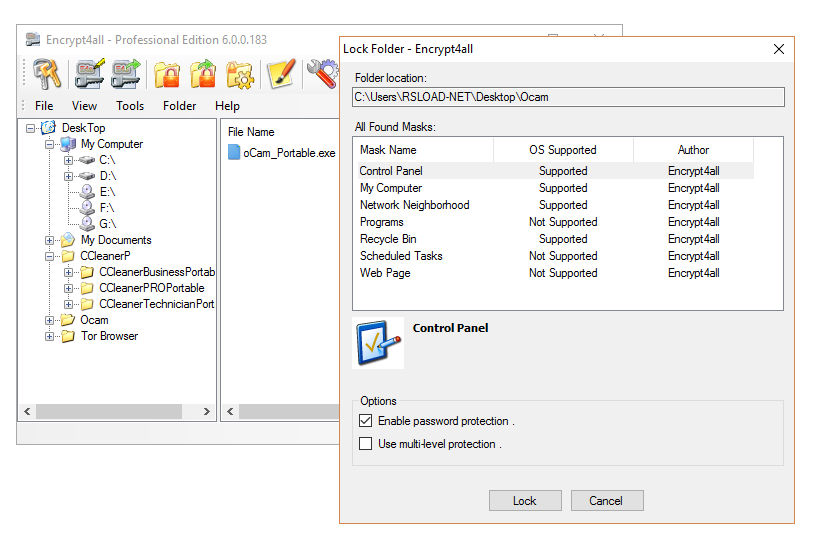This screenshot has height=547, width=821.
Task: Click the folder tree scrollbar left arrow
Action: point(27,411)
